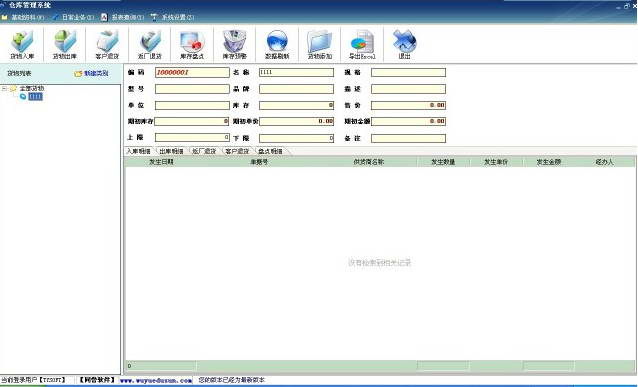Open the 返厂退货 toolbar icon
Viewport: 638px width, 387px height.
coord(150,44)
